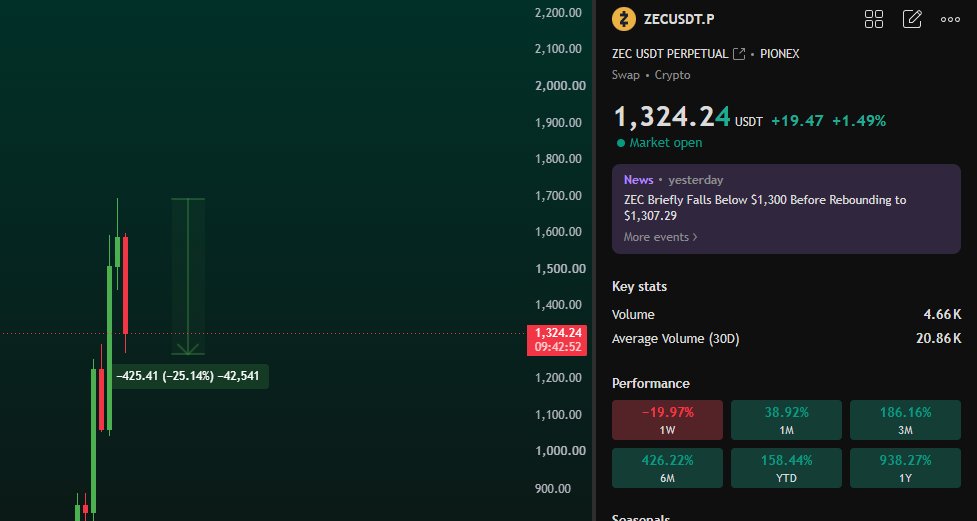The height and width of the screenshot is (521, 977).
Task: Click the current price label 1,324.24 on price axis
Action: [557, 340]
